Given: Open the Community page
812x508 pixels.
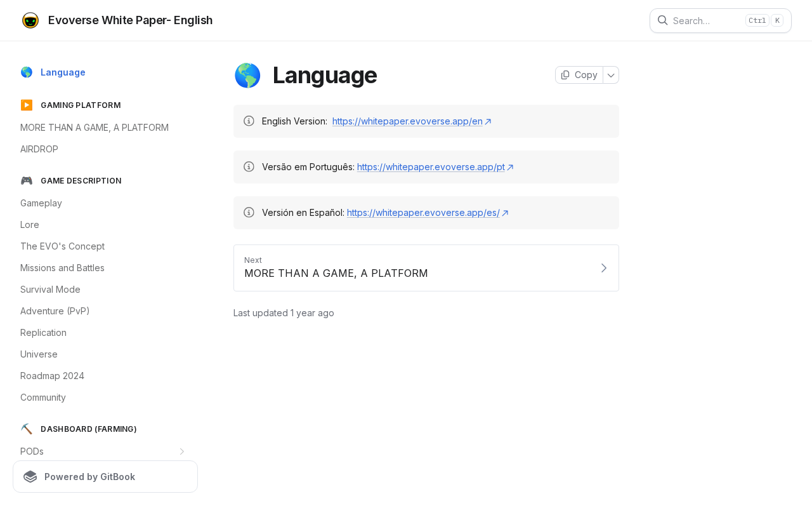Looking at the screenshot, I should [x=43, y=398].
